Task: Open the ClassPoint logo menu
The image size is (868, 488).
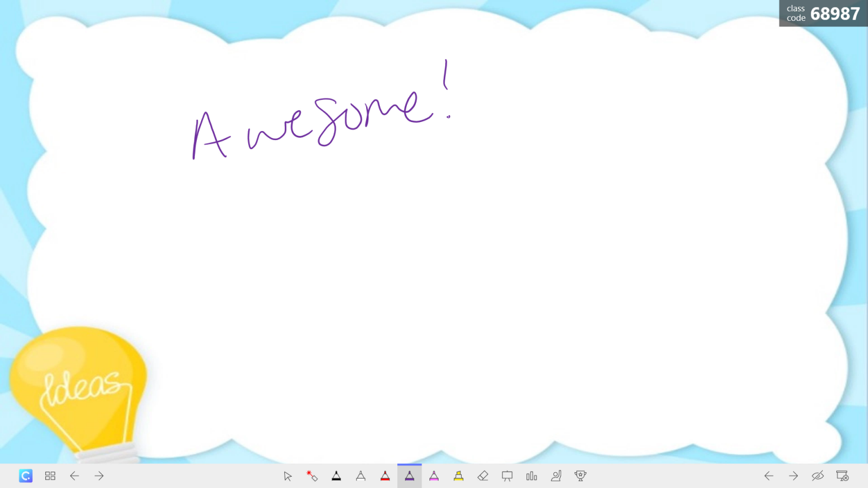Action: pos(25,476)
